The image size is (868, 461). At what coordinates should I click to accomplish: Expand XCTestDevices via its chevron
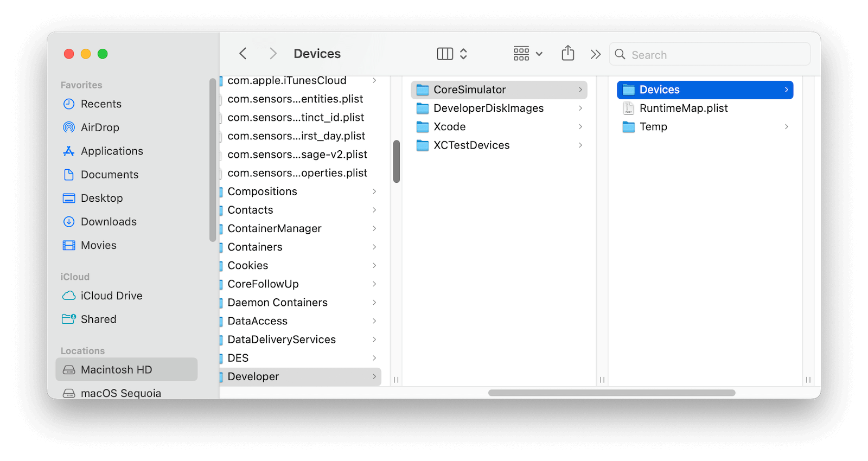click(x=580, y=145)
